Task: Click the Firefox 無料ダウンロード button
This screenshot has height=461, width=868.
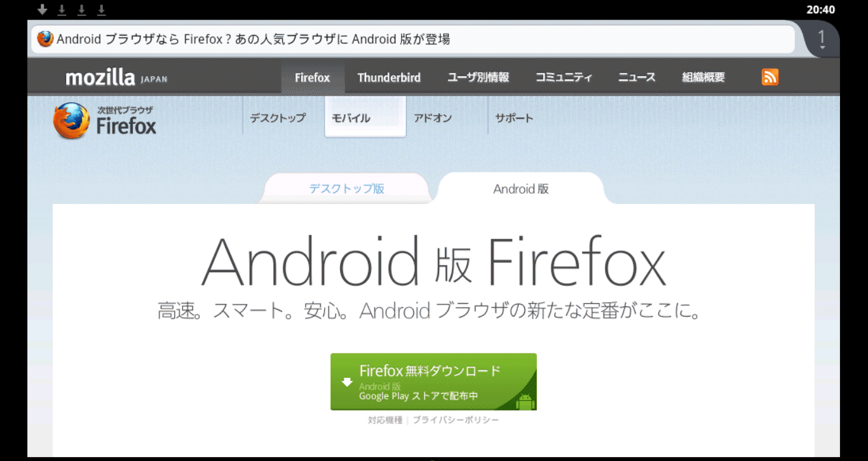Action: pyautogui.click(x=433, y=382)
